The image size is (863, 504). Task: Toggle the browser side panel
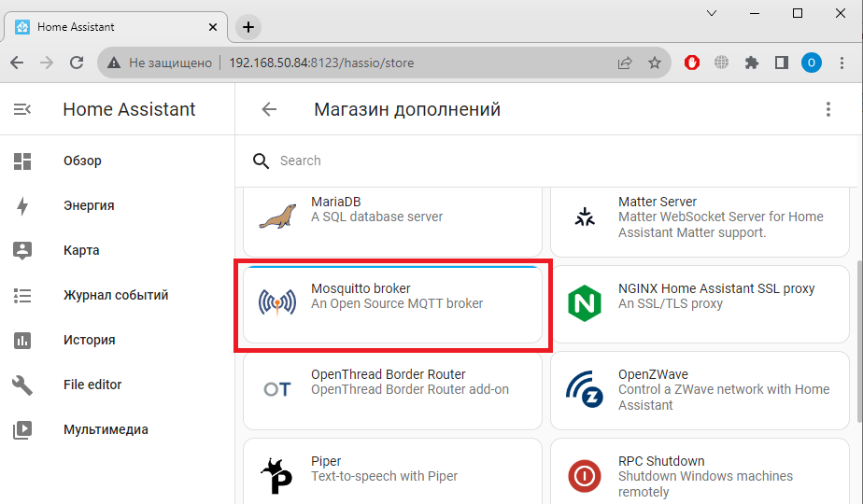(x=782, y=63)
